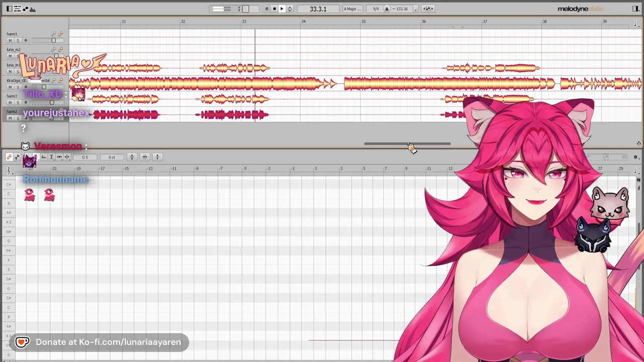Mute the harm2 track
The image size is (644, 362).
pos(10,118)
